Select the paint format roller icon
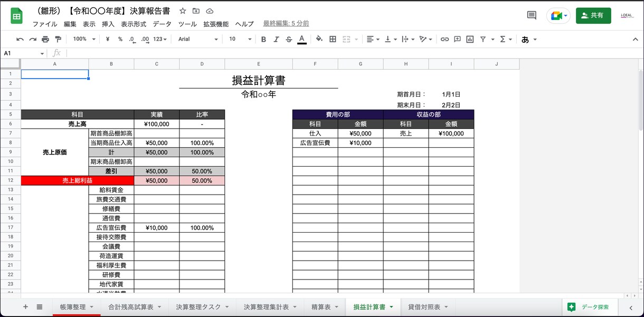Viewport: 644px width, 317px height. (58, 39)
